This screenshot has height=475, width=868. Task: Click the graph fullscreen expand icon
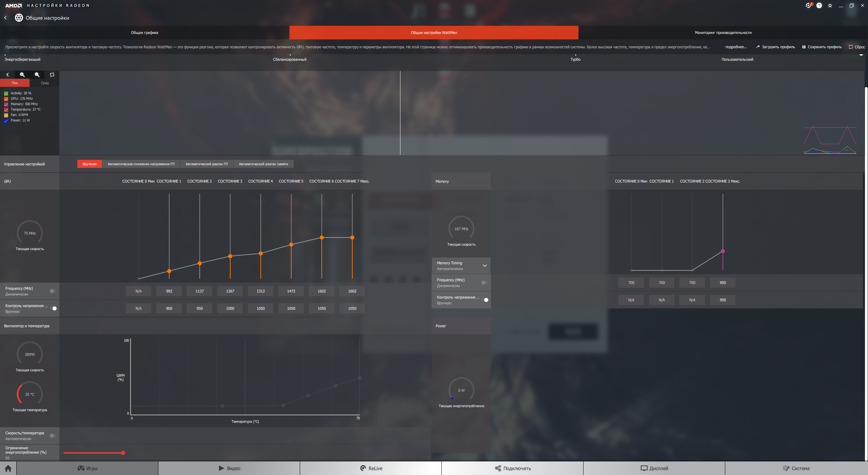52,75
